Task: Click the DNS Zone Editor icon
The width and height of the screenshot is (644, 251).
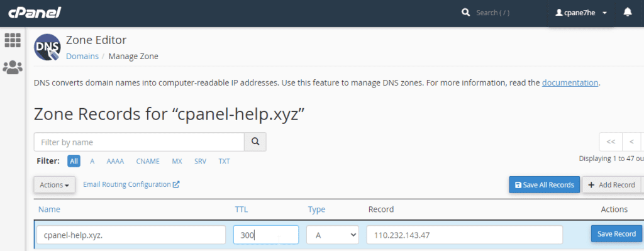Action: 47,47
